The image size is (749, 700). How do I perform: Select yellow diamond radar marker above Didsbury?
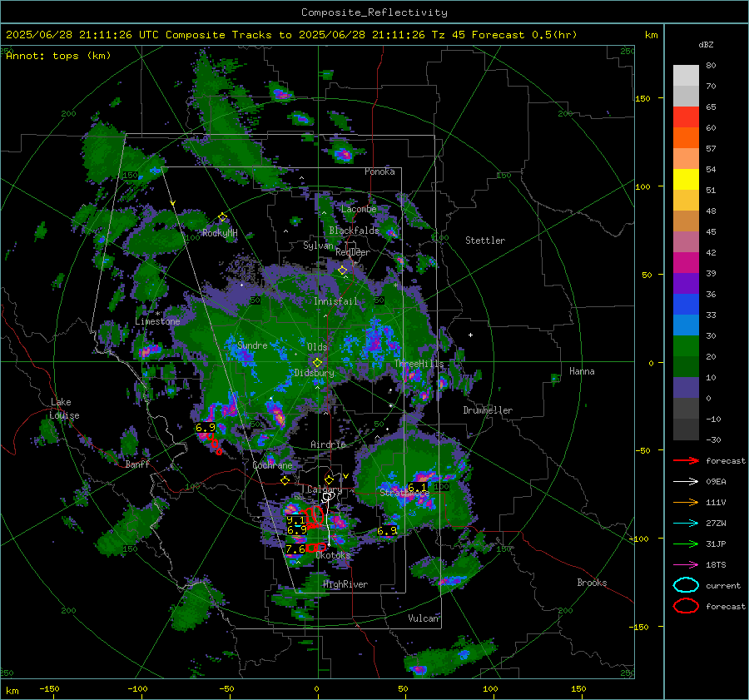pos(317,362)
